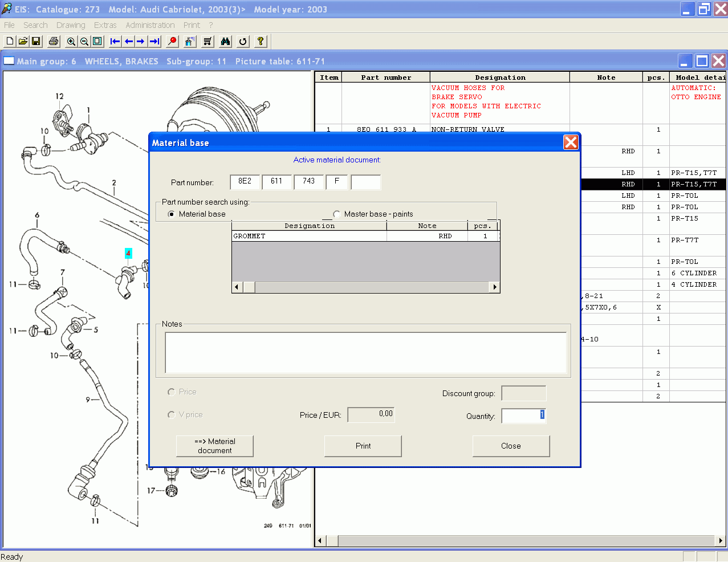Click the Note column header in parts list
This screenshot has width=728, height=562.
[607, 78]
